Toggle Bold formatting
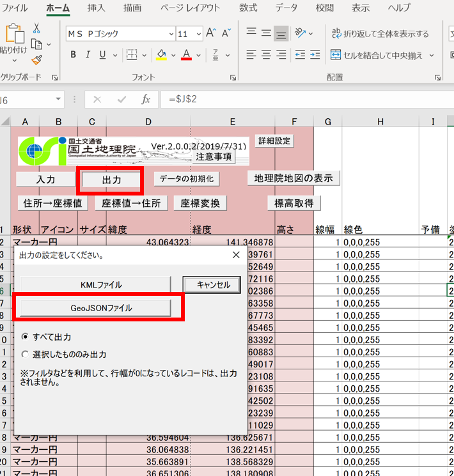The height and width of the screenshot is (476, 454). point(74,55)
